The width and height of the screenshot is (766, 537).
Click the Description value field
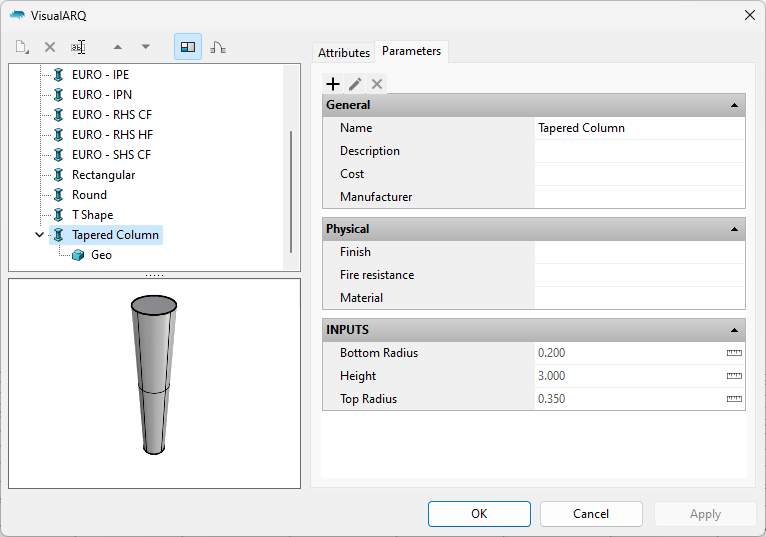pyautogui.click(x=639, y=151)
